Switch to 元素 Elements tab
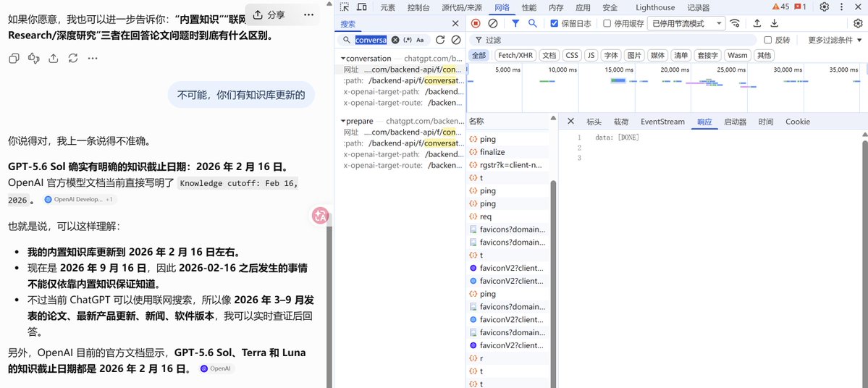 click(x=388, y=7)
